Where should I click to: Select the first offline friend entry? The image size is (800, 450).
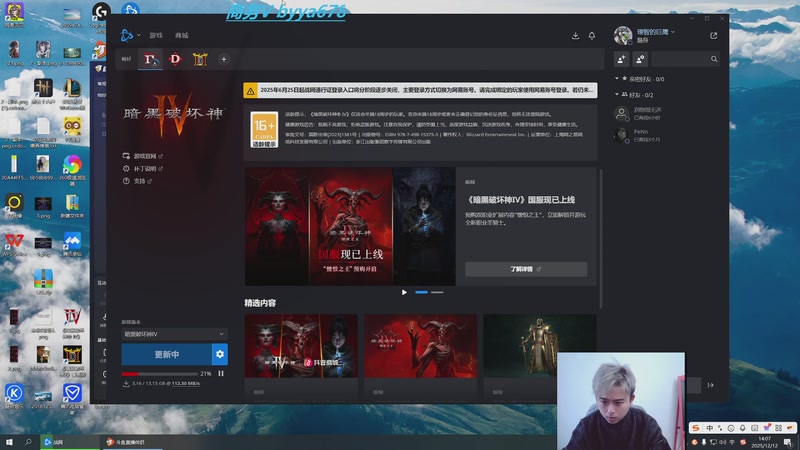(x=666, y=113)
